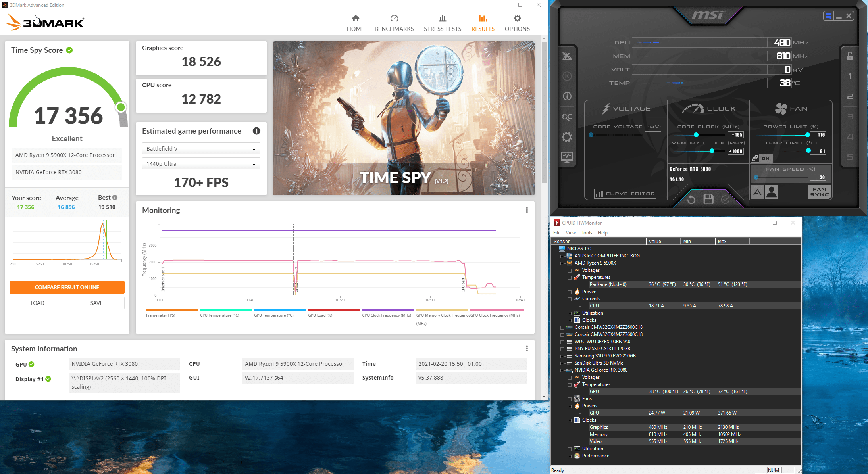This screenshot has width=868, height=474.
Task: Select Afterburner profile slot 2
Action: click(x=850, y=96)
